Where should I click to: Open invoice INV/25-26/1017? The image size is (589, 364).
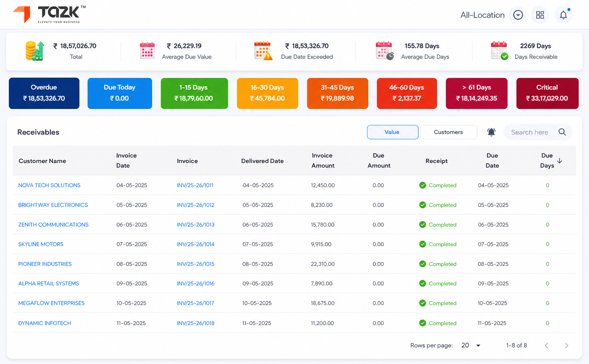(x=195, y=303)
